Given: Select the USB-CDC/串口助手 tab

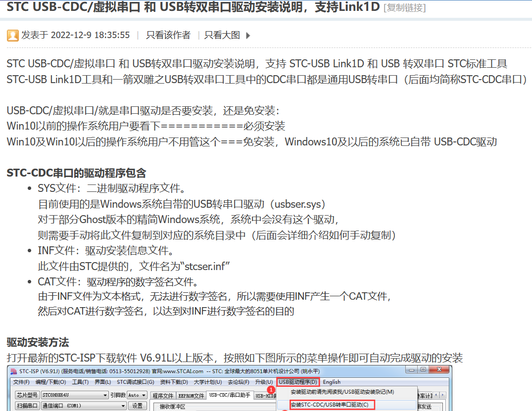Looking at the screenshot, I should [x=230, y=395].
